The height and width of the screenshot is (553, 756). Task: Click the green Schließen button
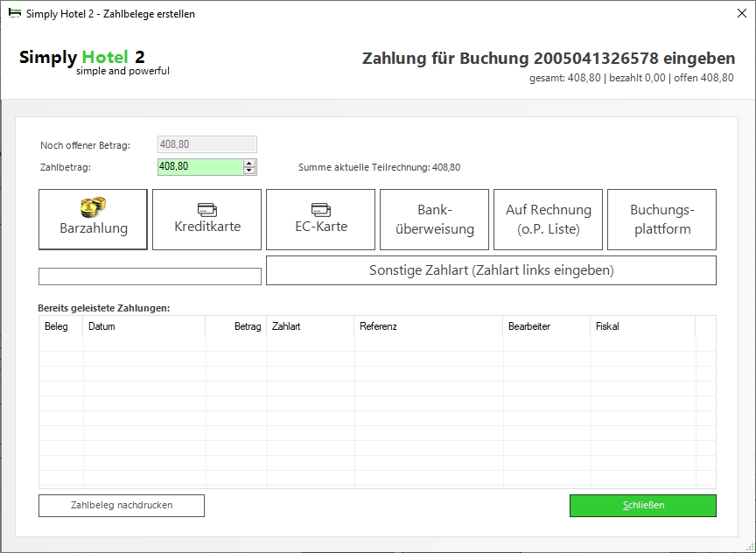pos(643,505)
